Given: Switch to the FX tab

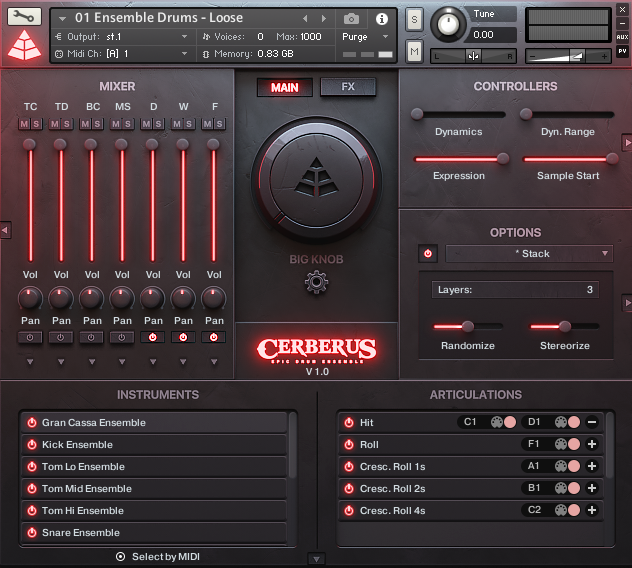Looking at the screenshot, I should coord(348,87).
